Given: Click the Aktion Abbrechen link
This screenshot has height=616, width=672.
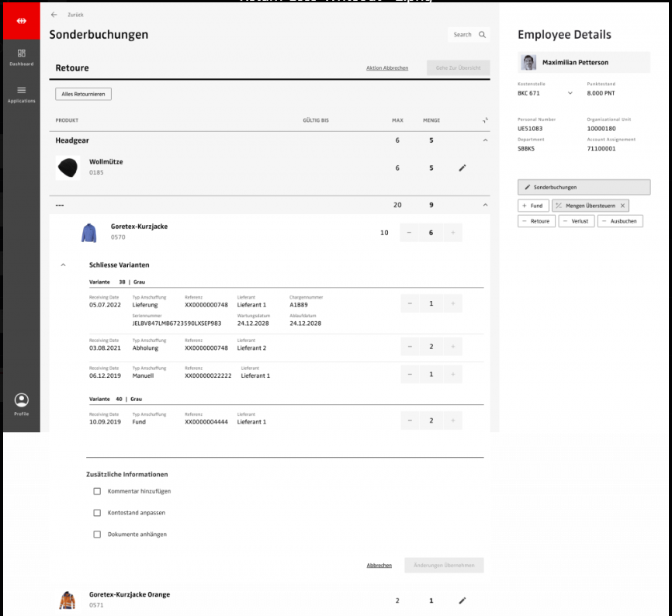Looking at the screenshot, I should point(387,68).
